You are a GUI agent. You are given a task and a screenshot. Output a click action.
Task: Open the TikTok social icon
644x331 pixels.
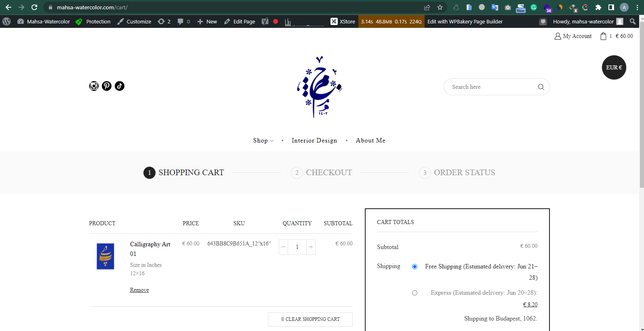(120, 86)
